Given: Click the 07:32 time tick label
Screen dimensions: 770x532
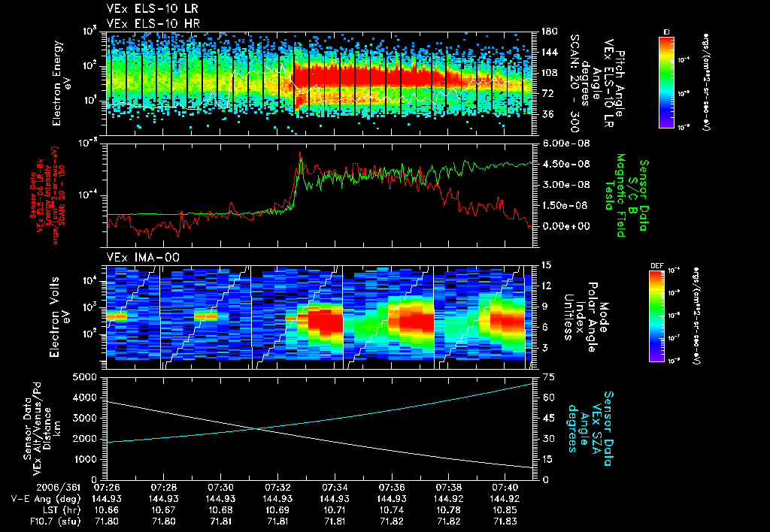Looking at the screenshot, I should [x=277, y=489].
